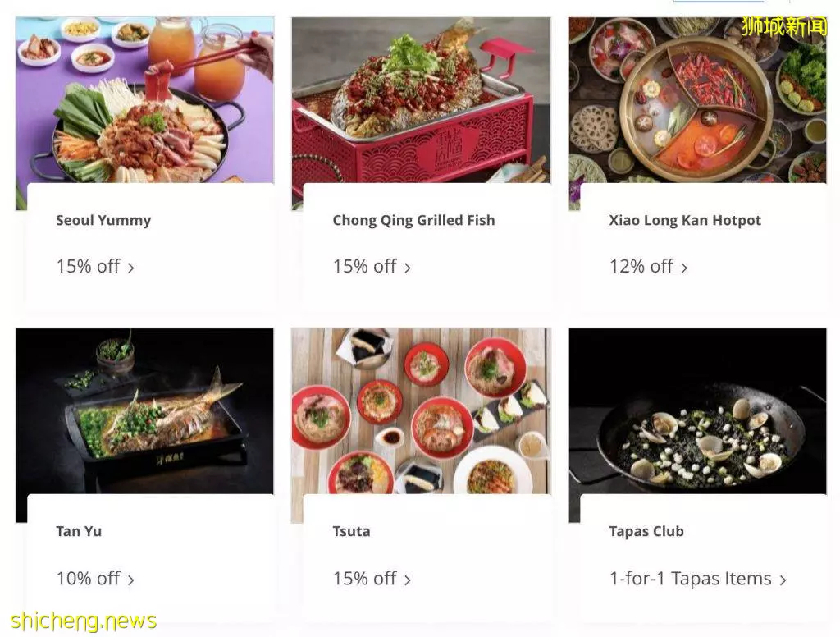Screen dimensions: 840x637
Task: Open the Chong Qing Grilled Fish photo
Action: click(421, 100)
